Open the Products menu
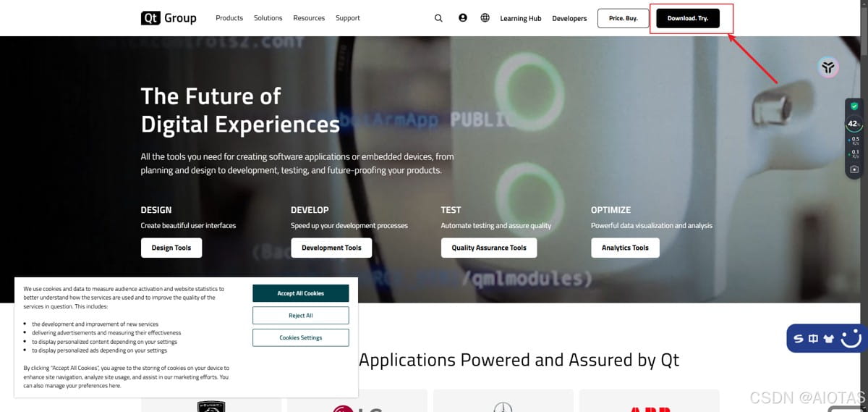The height and width of the screenshot is (412, 868). (x=229, y=18)
